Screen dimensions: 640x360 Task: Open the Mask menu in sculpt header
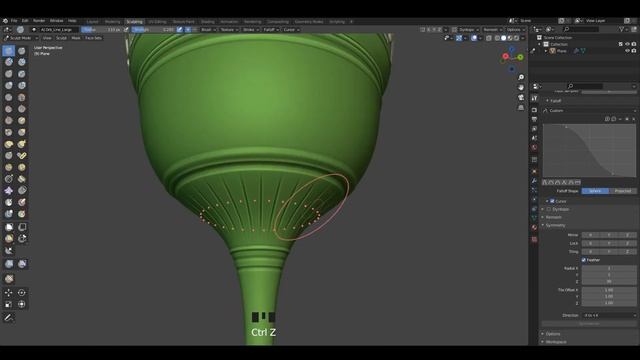click(76, 38)
